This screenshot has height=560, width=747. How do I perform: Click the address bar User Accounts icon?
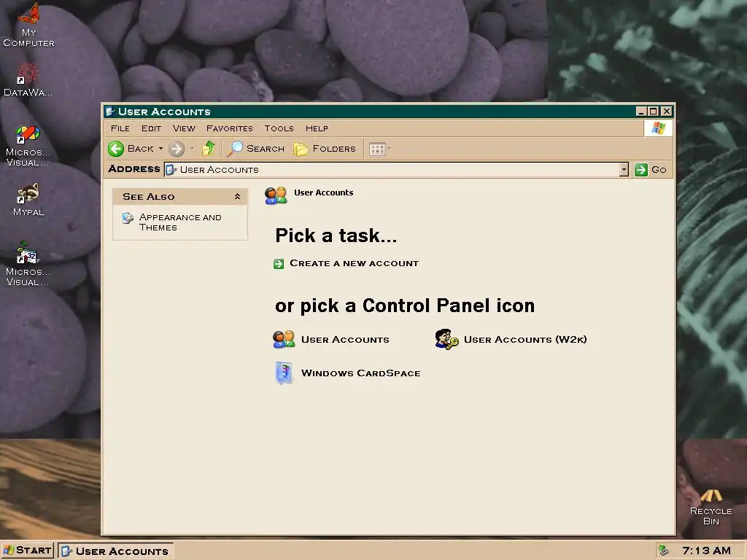pyautogui.click(x=171, y=169)
